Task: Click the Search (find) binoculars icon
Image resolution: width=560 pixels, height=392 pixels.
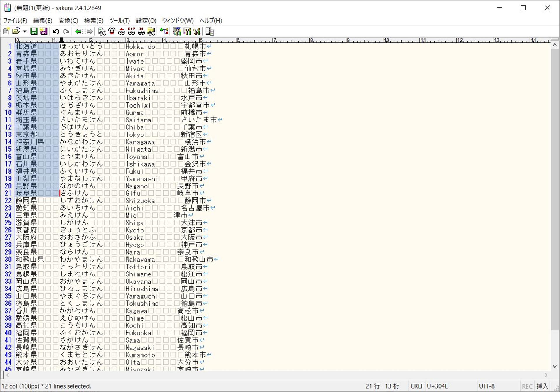Action: tap(102, 32)
